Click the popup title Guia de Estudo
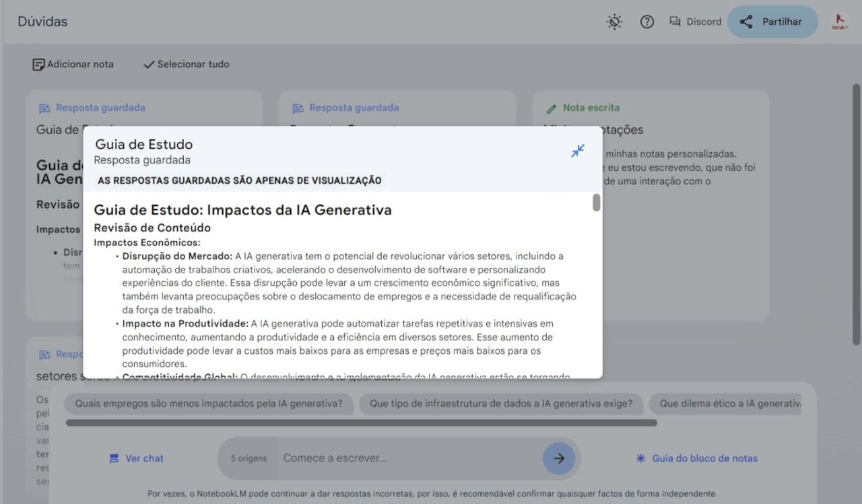 tap(143, 144)
